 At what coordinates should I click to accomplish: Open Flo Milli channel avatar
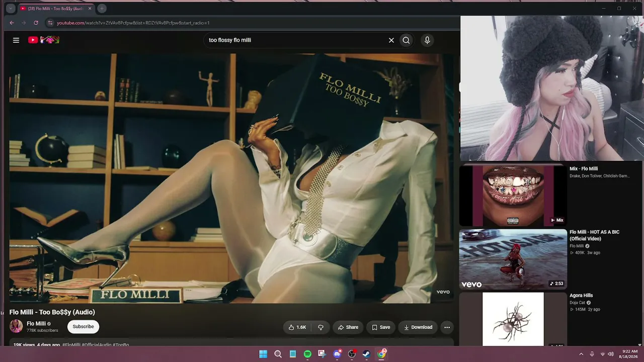point(16,326)
